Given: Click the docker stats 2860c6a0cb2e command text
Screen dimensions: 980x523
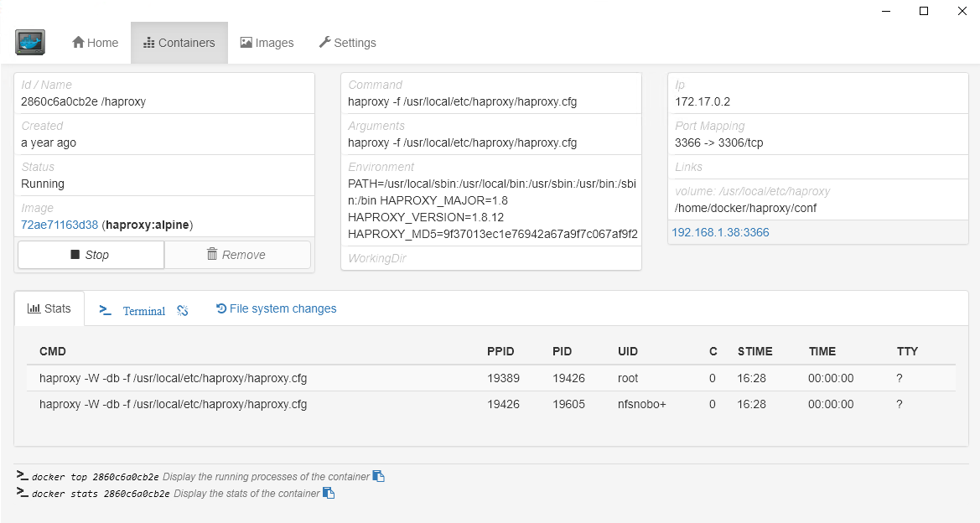Looking at the screenshot, I should click(101, 494).
